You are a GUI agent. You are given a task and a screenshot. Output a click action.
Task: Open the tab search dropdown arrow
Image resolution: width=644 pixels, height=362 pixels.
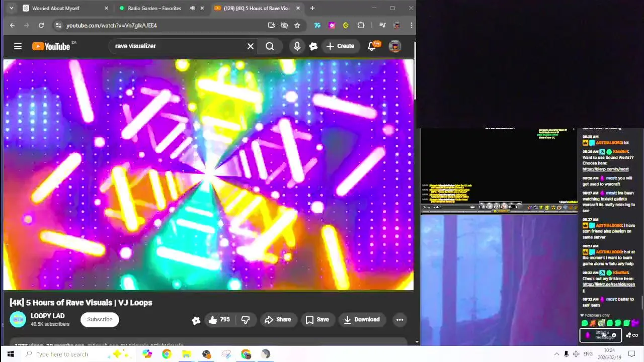pos(11,8)
